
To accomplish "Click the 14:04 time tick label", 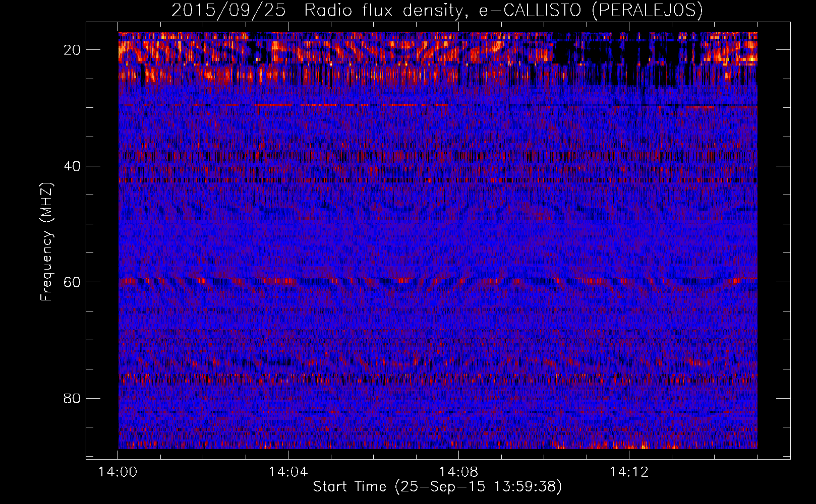I will [288, 472].
